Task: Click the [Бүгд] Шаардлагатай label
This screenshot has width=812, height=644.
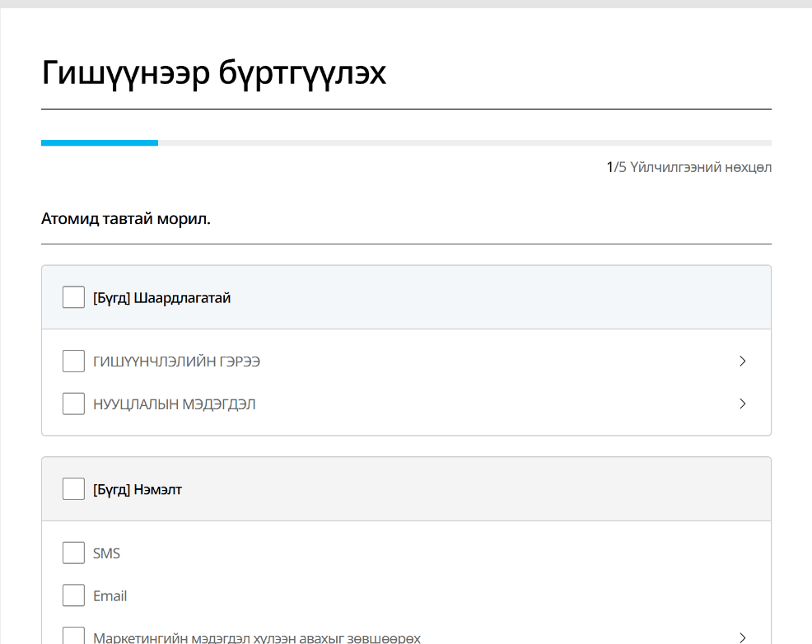Action: 162,298
